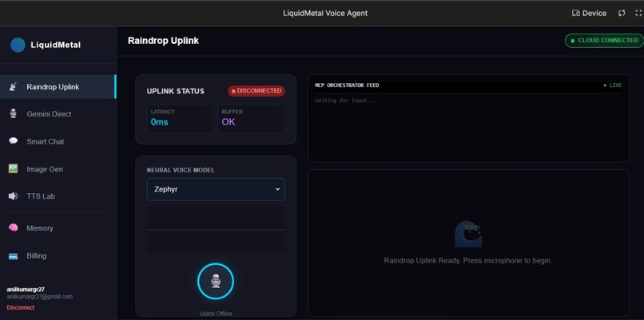Image resolution: width=644 pixels, height=320 pixels.
Task: Click the 'Waiting for input...' feed text
Action: click(345, 101)
